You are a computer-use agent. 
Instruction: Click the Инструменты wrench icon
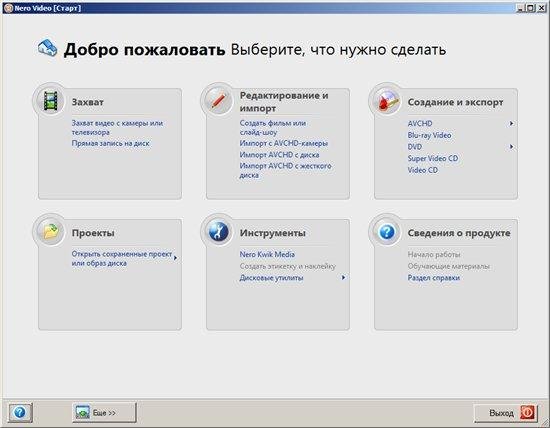tap(218, 232)
